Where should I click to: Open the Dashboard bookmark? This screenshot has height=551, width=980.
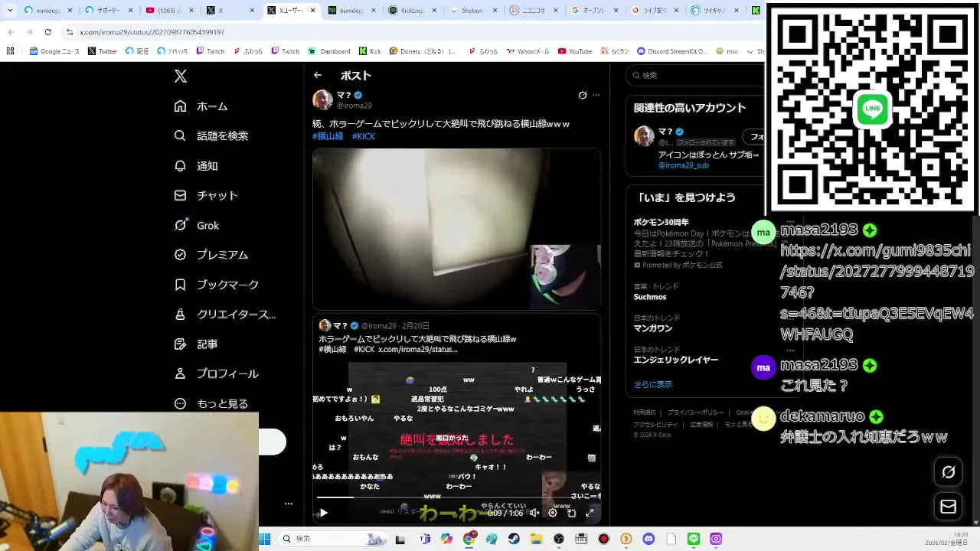(x=329, y=51)
